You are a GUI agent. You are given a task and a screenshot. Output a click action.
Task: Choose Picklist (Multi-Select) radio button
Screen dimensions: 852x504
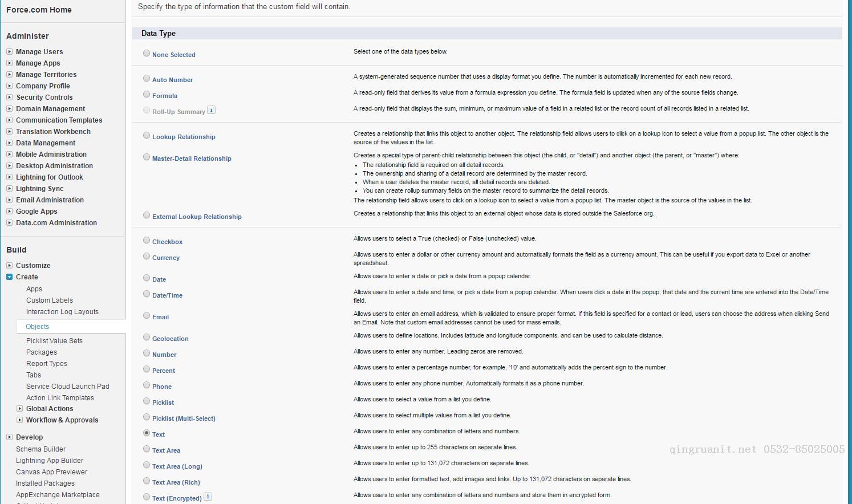click(147, 417)
